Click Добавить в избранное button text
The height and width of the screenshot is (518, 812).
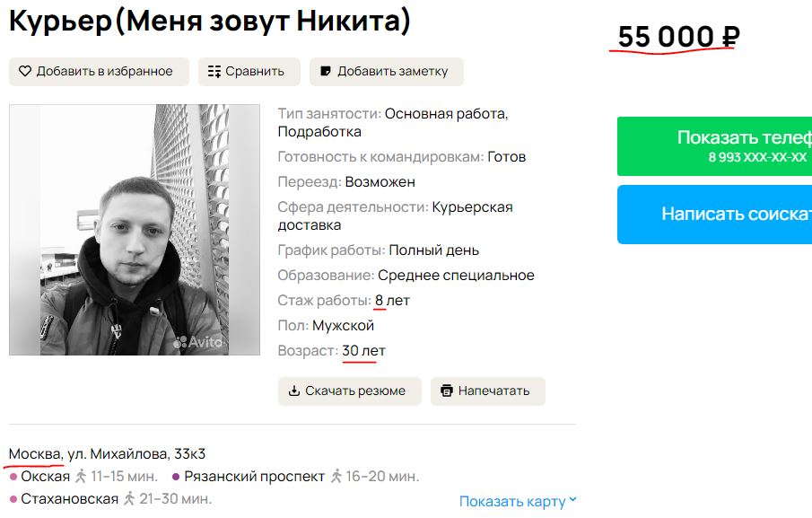pos(104,72)
